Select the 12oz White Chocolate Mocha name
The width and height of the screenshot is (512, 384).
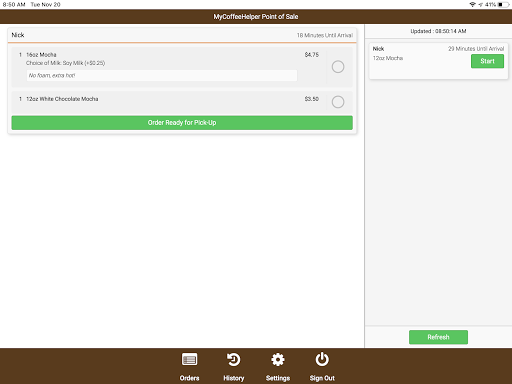click(x=62, y=99)
